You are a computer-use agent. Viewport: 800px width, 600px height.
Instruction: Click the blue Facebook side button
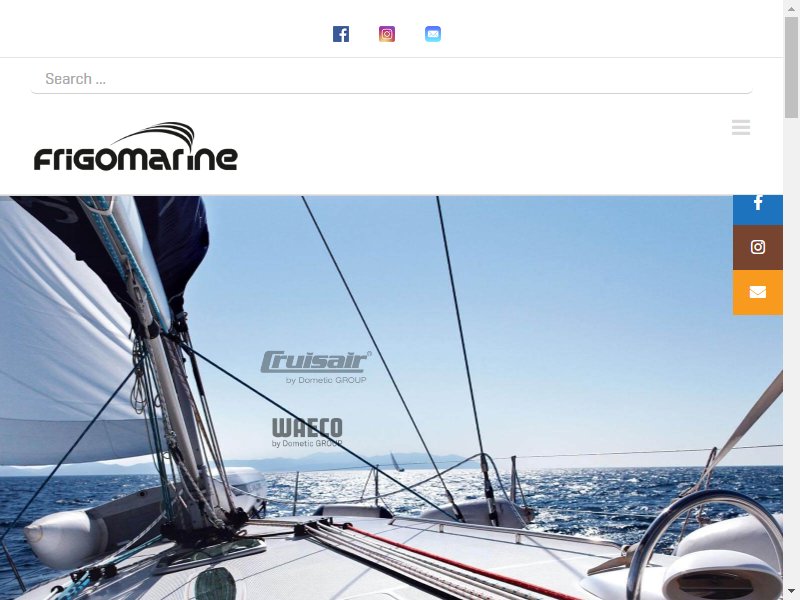point(758,209)
